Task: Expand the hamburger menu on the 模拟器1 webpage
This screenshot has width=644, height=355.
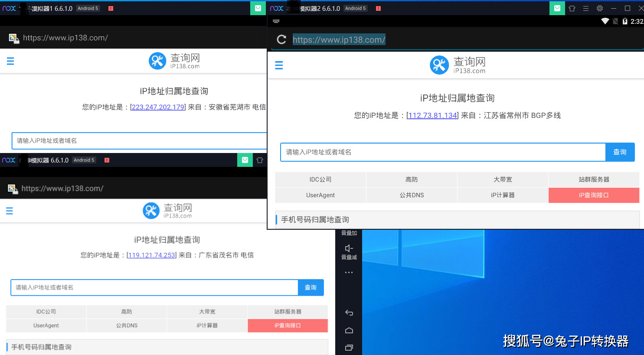Action: pyautogui.click(x=10, y=61)
